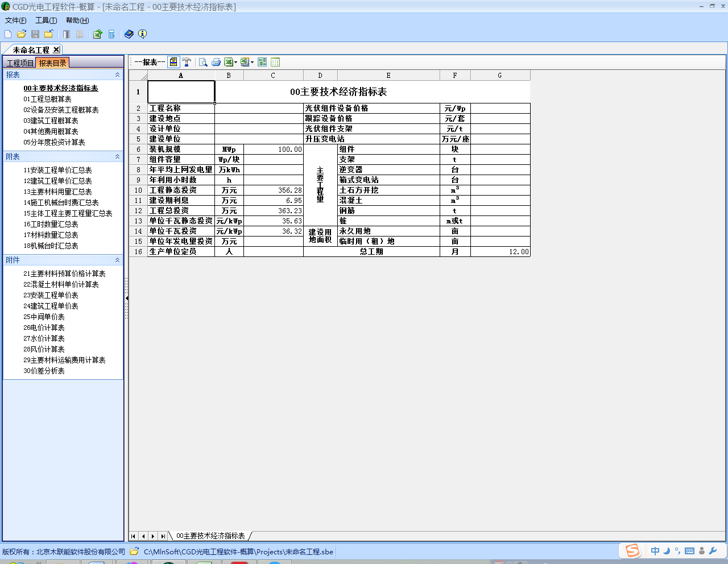Click the tree layout options icon
Image resolution: width=728 pixels, height=564 pixels.
tap(262, 62)
